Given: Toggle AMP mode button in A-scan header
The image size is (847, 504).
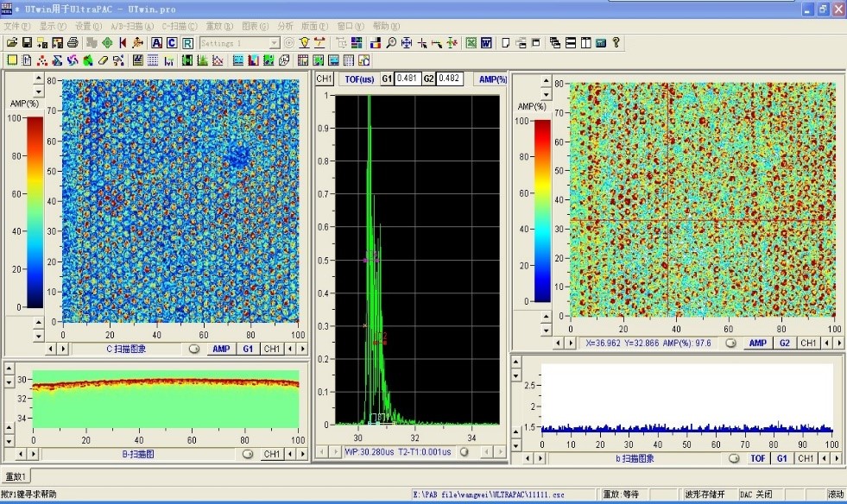Looking at the screenshot, I should pos(492,79).
